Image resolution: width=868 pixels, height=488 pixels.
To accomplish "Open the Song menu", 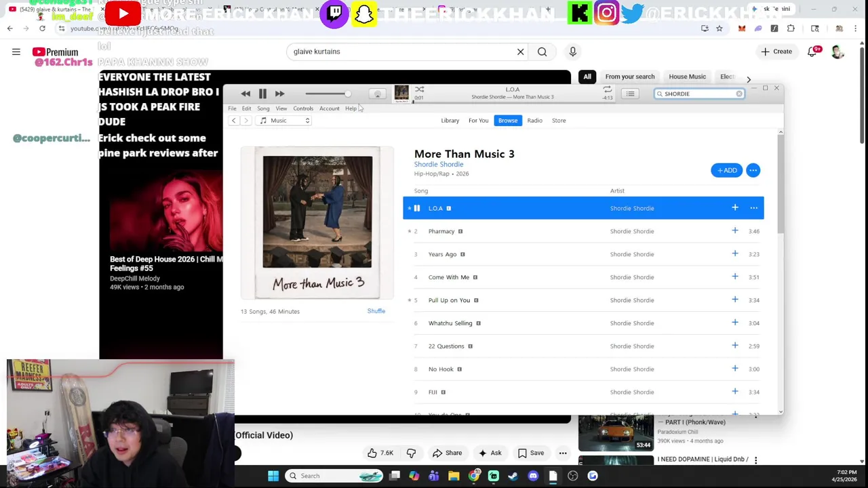I will [x=263, y=108].
